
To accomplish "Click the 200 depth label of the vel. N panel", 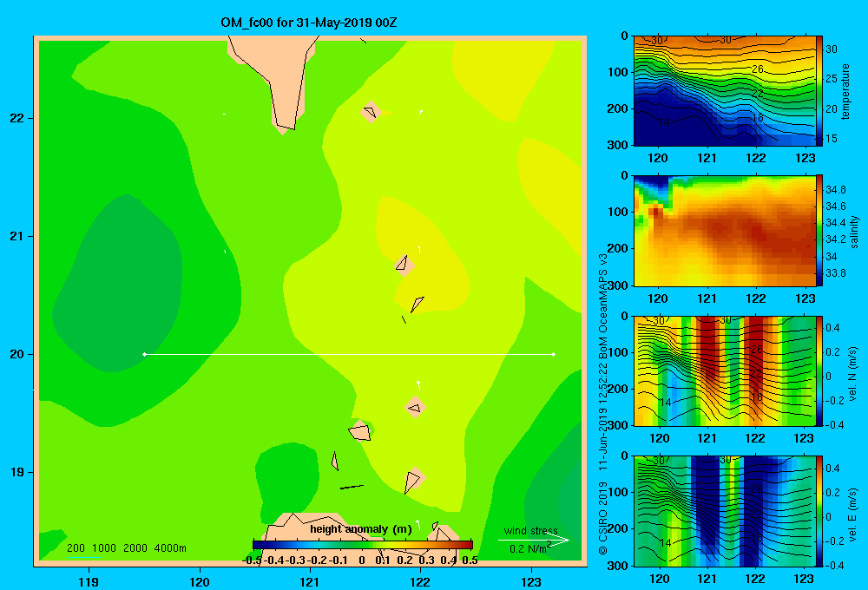I will click(x=617, y=389).
